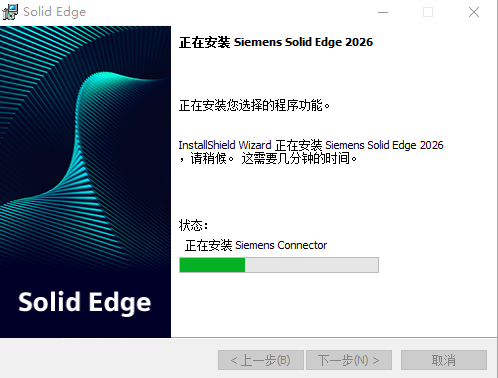Click the 状态: label
Image resolution: width=498 pixels, height=378 pixels.
(x=194, y=225)
